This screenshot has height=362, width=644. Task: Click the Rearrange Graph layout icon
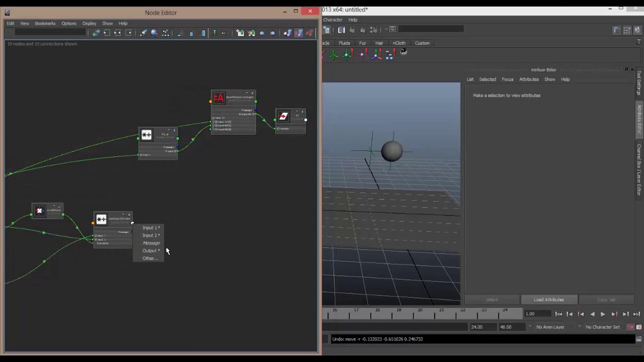coord(165,33)
